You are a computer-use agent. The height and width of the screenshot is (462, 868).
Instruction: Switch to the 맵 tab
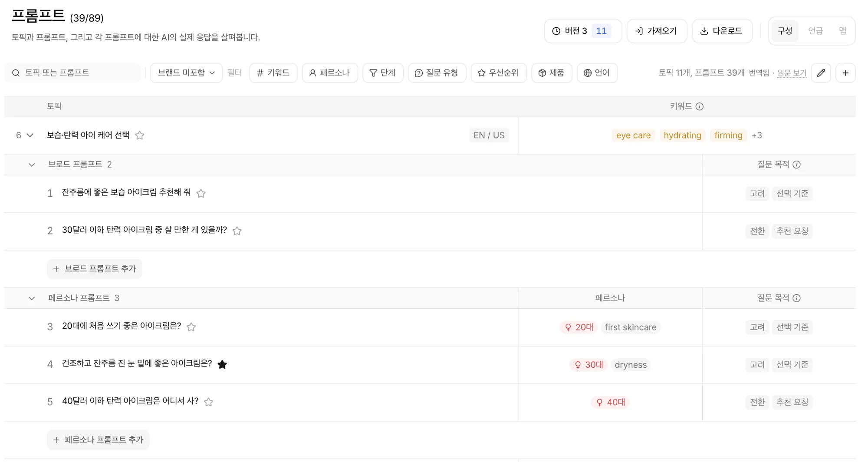click(x=842, y=31)
